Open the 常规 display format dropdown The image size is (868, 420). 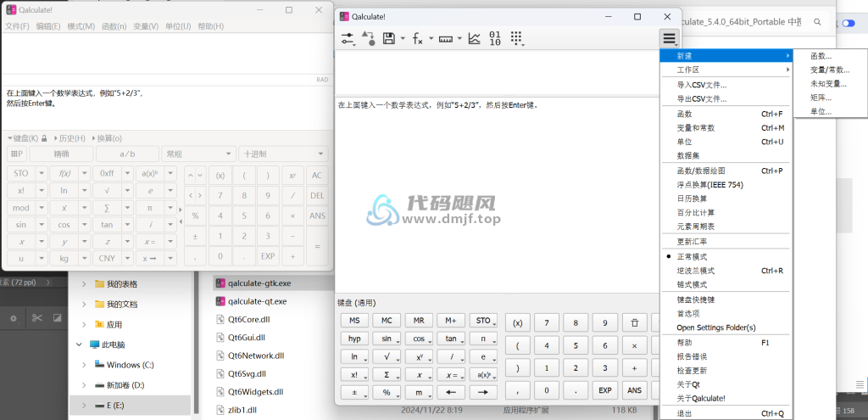point(198,154)
